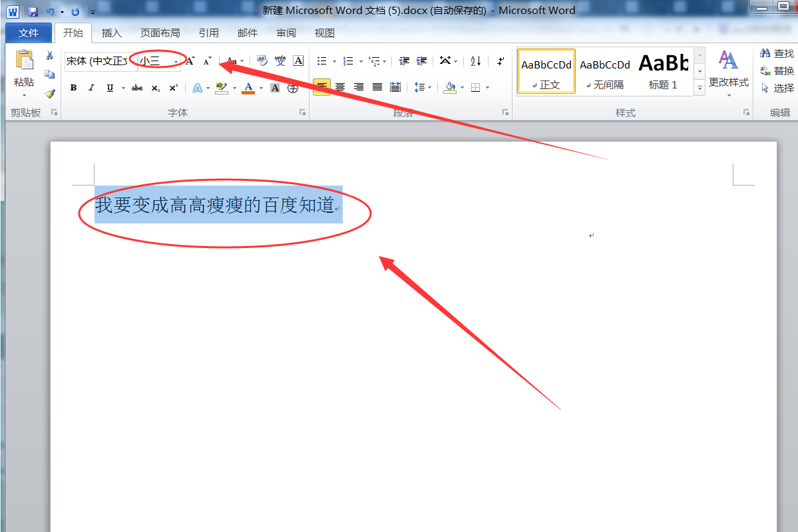The width and height of the screenshot is (798, 532).
Task: Click the Numbering list icon
Action: pyautogui.click(x=348, y=61)
